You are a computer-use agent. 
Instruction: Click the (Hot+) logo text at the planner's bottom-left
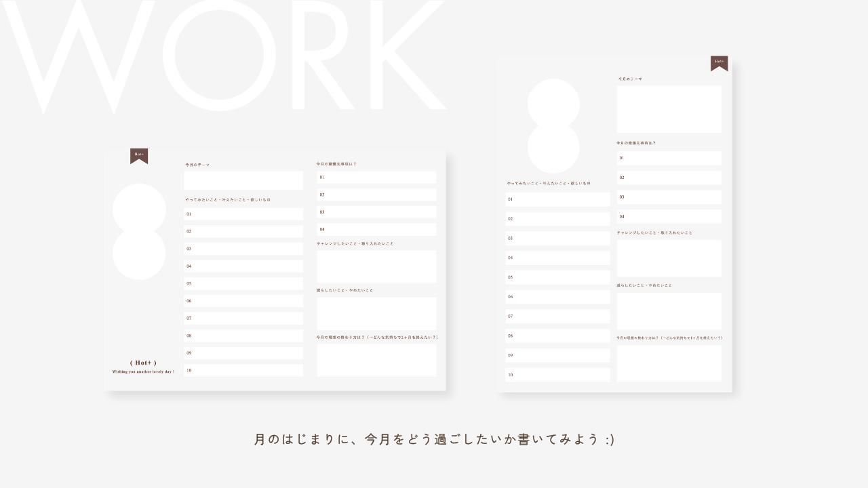click(x=143, y=363)
